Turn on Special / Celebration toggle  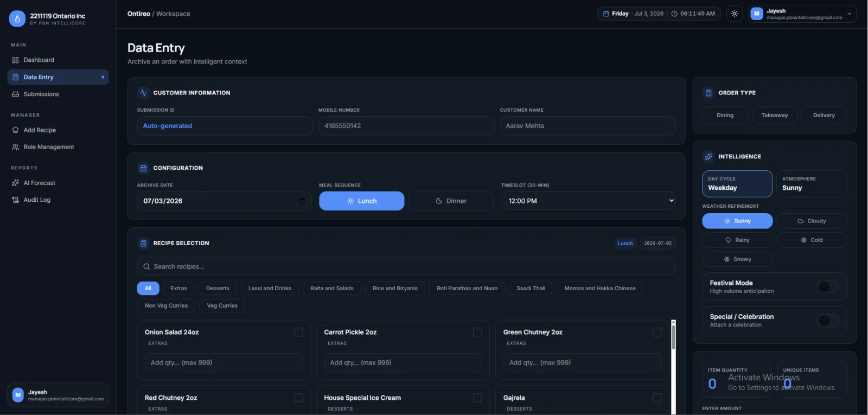pos(828,320)
